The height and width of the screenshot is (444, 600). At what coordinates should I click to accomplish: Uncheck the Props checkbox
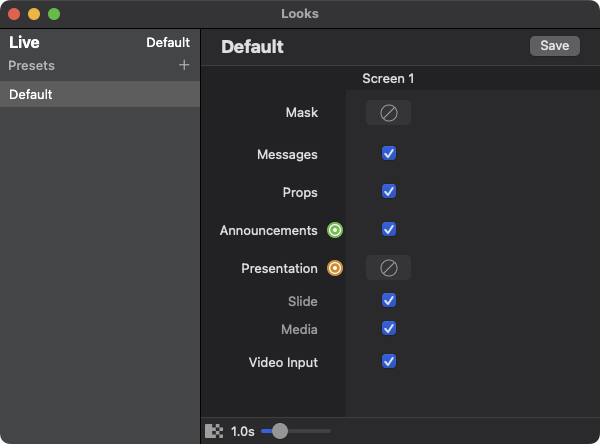[389, 191]
